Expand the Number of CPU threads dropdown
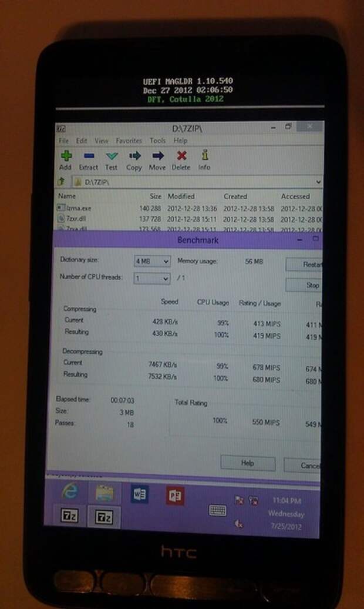Screen dimensions: 364x609 166,279
